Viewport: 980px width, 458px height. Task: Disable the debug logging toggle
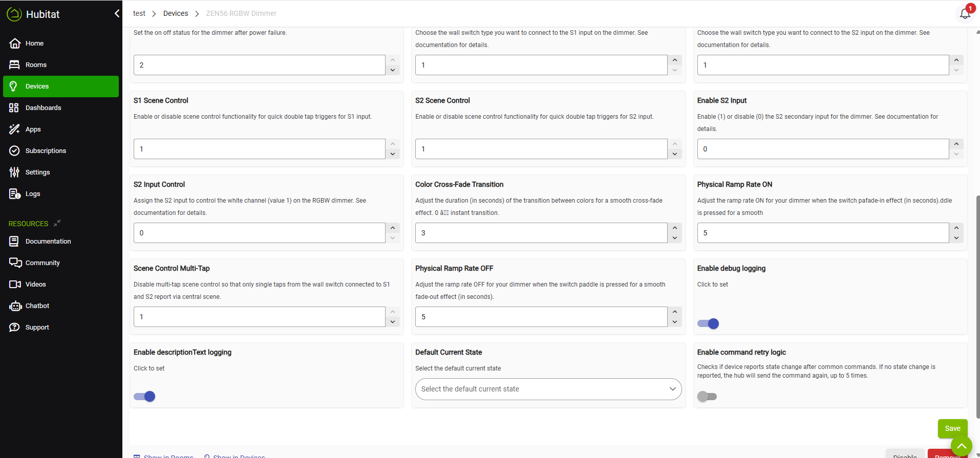tap(708, 323)
